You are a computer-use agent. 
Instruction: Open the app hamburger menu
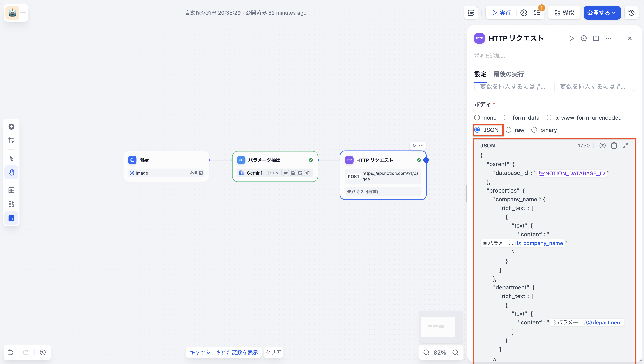(23, 13)
